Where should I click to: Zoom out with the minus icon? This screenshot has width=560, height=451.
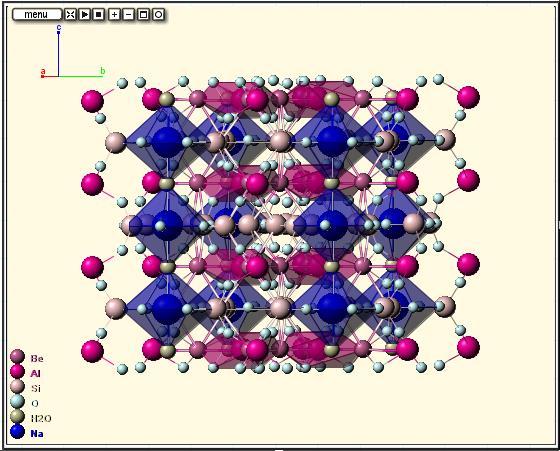[129, 14]
